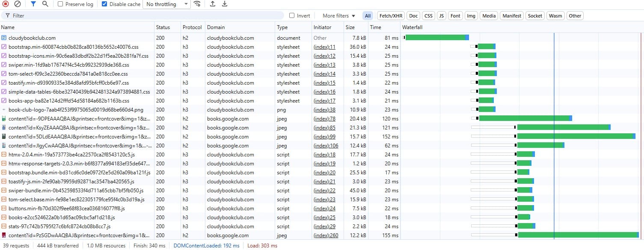
Task: Sort by the Size column header
Action: (x=356, y=27)
